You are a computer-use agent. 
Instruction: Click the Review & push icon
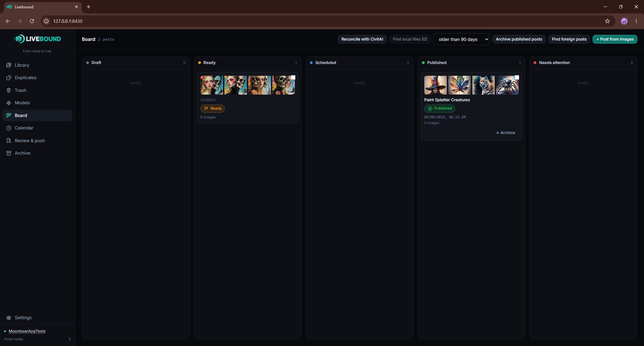coord(9,140)
